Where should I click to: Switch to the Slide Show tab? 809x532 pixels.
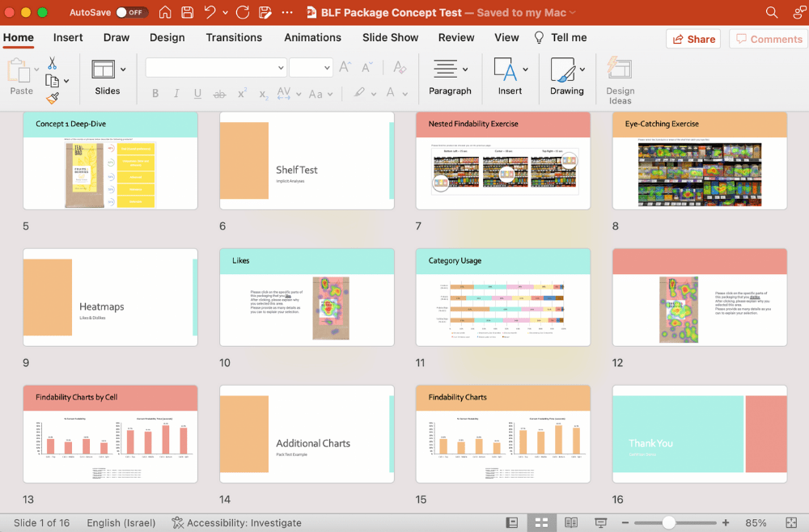pos(390,37)
